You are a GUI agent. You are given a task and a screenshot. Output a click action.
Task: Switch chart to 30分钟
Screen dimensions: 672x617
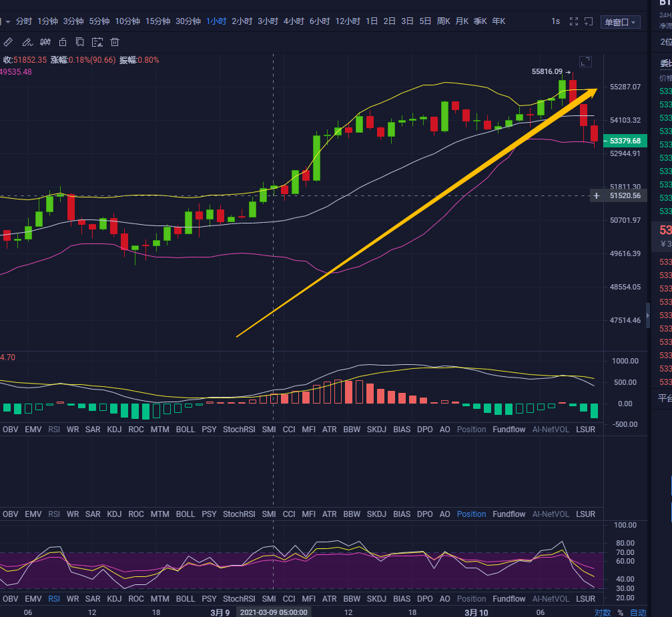(x=188, y=21)
